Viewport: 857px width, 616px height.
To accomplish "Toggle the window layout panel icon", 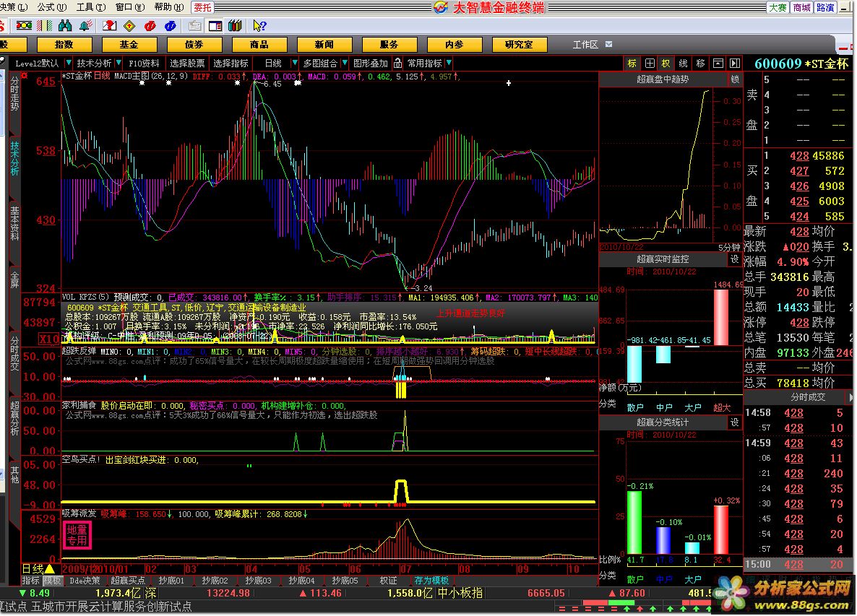I will tap(215, 26).
